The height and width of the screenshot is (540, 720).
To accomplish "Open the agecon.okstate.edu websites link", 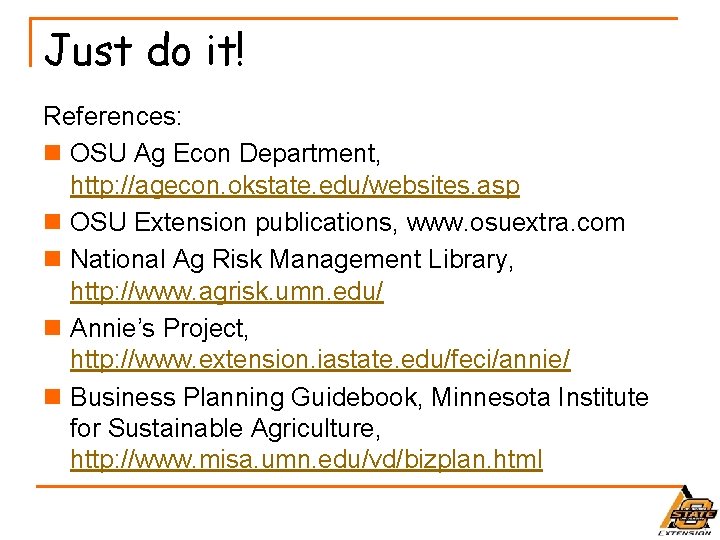I will coord(295,186).
